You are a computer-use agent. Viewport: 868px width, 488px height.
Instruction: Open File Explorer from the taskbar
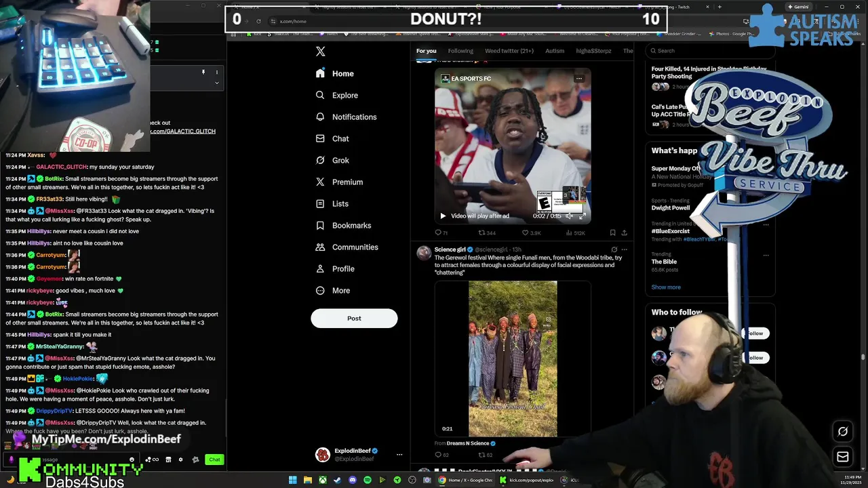[307, 480]
